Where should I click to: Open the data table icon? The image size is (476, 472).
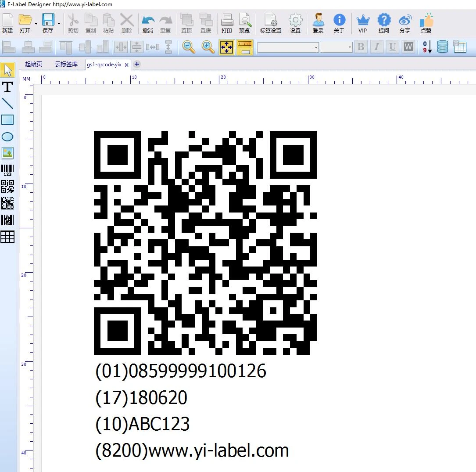[x=460, y=47]
